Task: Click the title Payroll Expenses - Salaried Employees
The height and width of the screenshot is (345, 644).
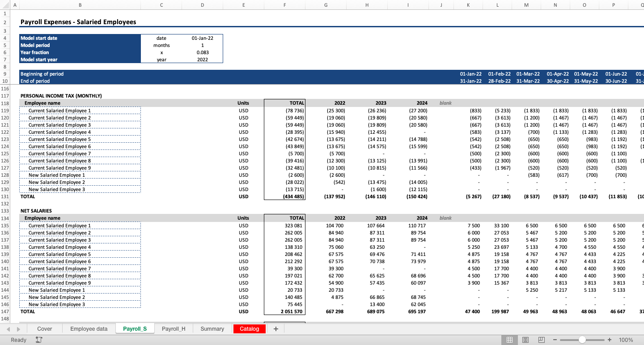Action: pyautogui.click(x=78, y=22)
